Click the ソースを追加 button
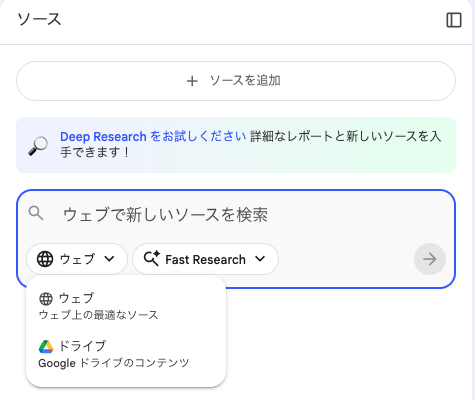475x400 pixels. pos(236,81)
